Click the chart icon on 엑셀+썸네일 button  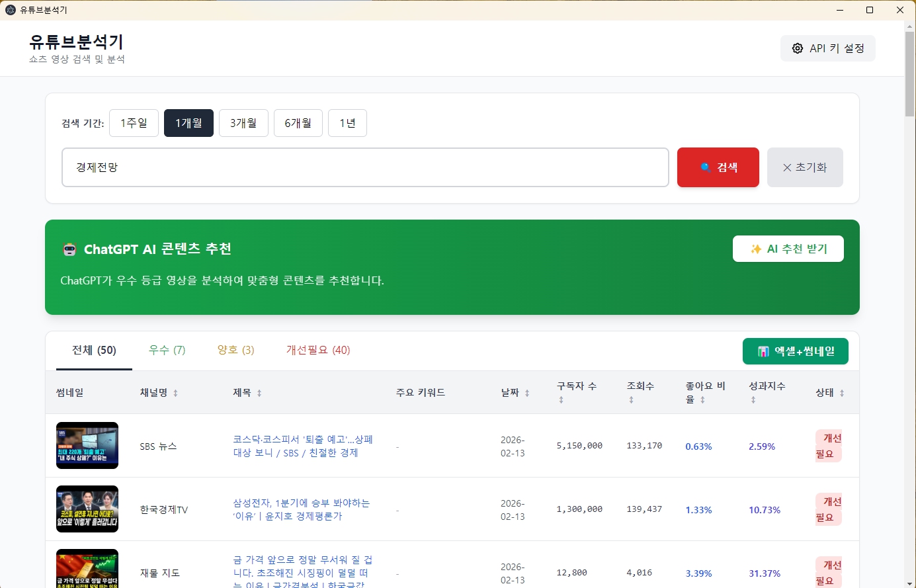point(763,351)
